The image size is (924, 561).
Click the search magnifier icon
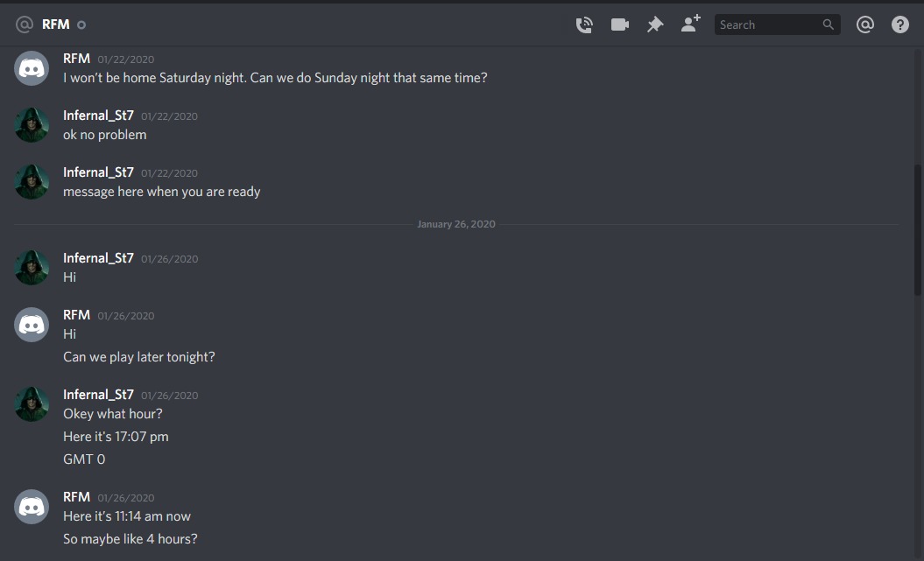point(828,25)
